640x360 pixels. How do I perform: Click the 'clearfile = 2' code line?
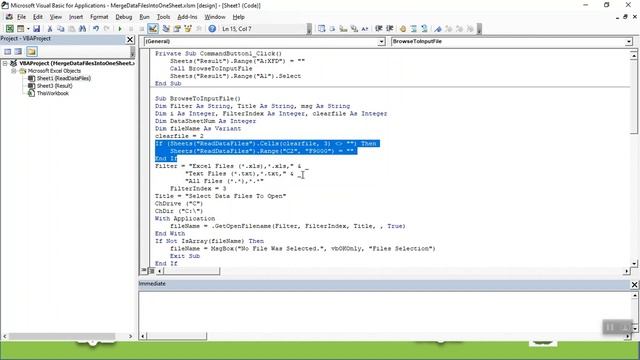click(x=179, y=136)
